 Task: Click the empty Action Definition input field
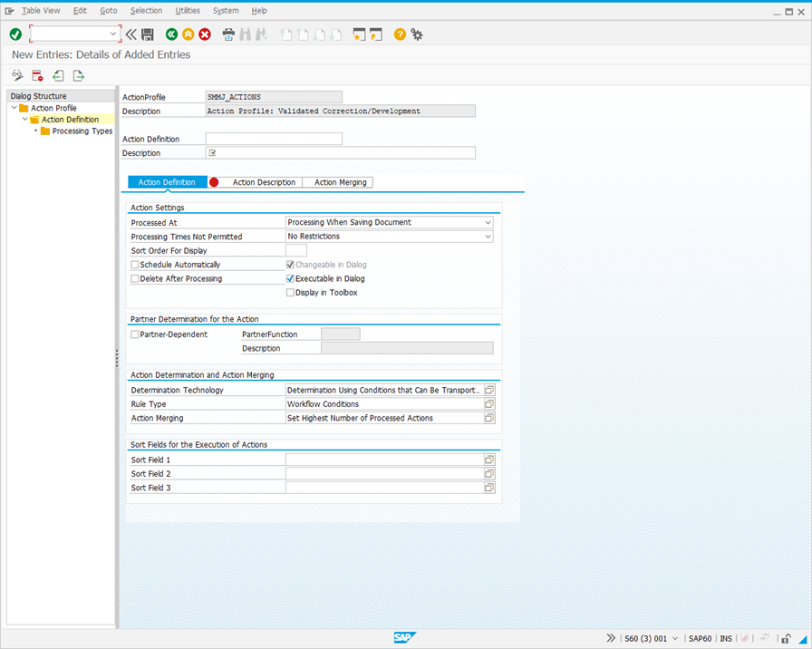click(x=272, y=139)
